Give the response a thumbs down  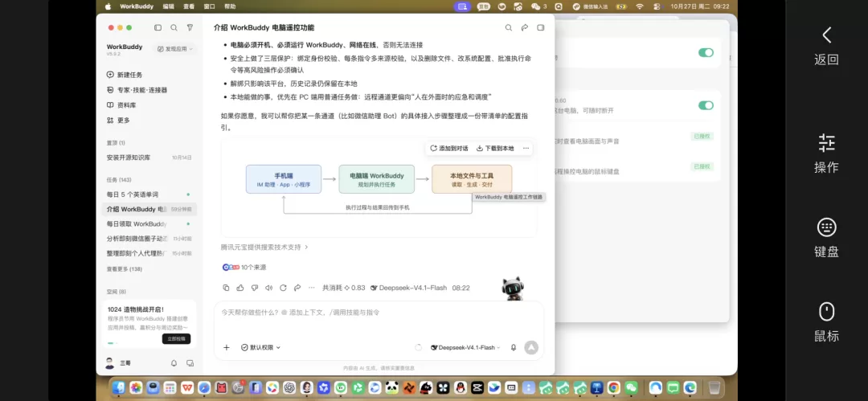[255, 288]
